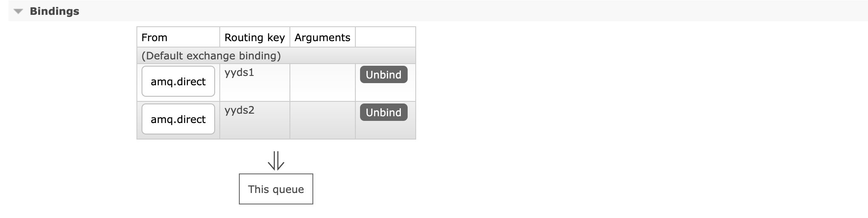Unbind the yyds2 routing key binding
This screenshot has height=218, width=868.
[383, 112]
